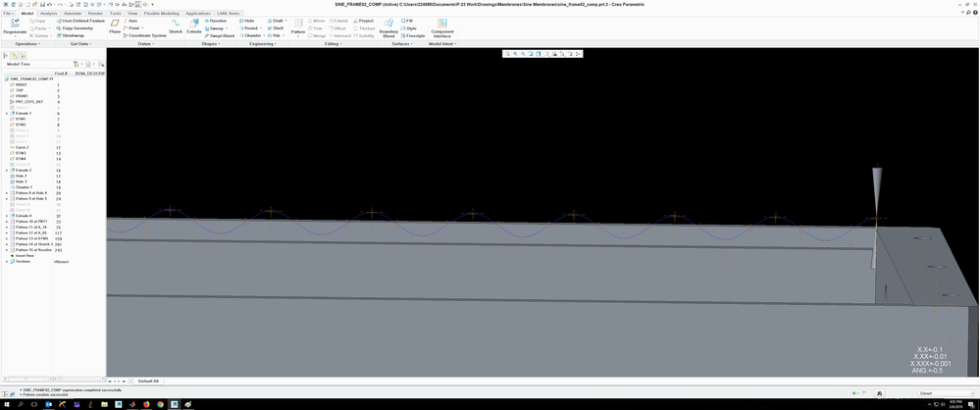
Task: Click User-Defined Feature
Action: [x=80, y=21]
